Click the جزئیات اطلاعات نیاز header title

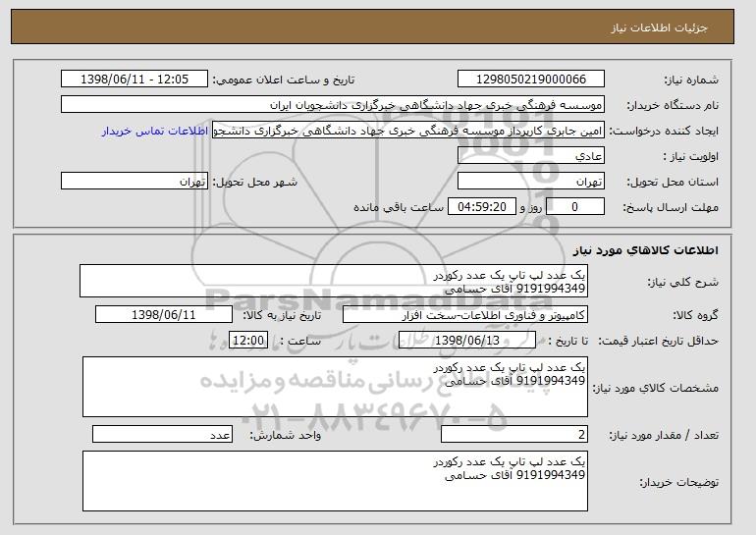[659, 27]
